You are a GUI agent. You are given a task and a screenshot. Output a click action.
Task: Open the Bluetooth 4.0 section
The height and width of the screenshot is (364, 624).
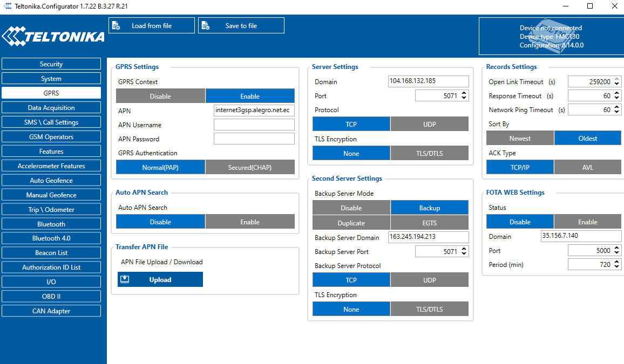pyautogui.click(x=51, y=238)
